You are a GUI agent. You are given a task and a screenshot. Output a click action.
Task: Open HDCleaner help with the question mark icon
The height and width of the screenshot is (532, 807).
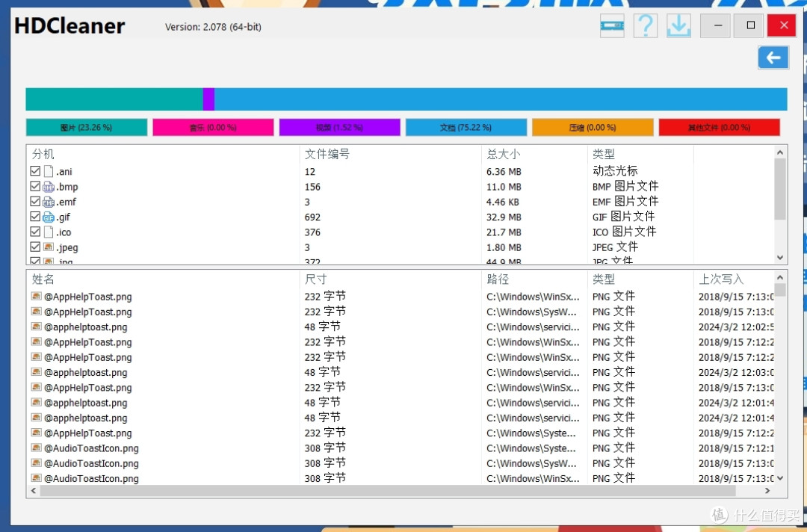coord(645,25)
